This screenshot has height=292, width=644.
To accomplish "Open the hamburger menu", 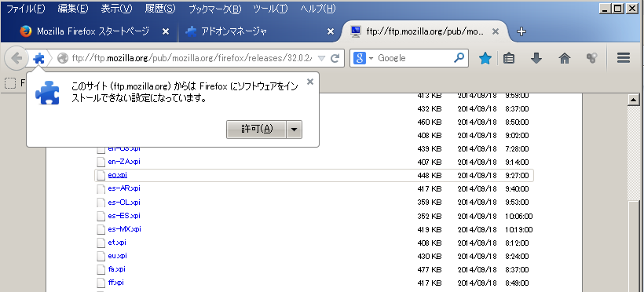I will [624, 58].
